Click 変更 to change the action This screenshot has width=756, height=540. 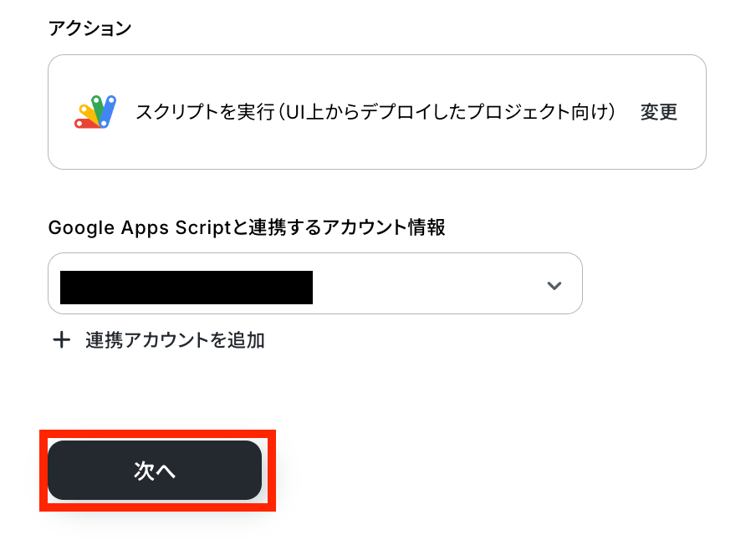point(658,112)
